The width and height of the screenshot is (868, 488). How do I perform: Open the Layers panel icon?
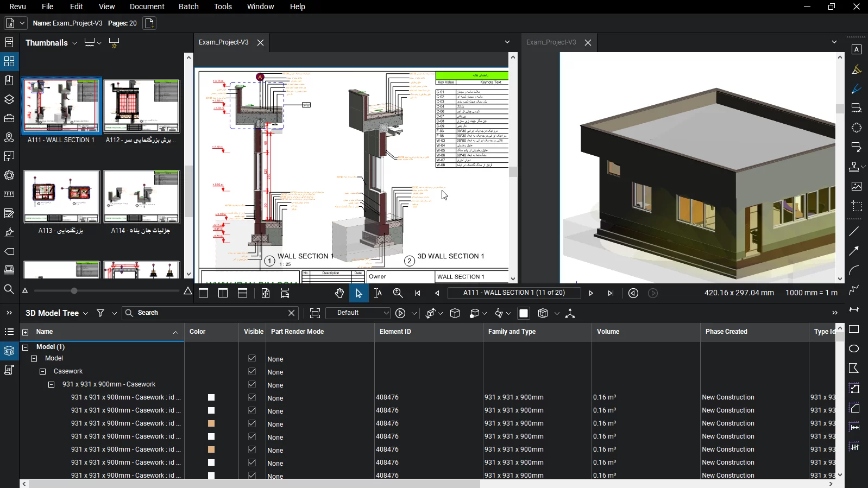[9, 99]
